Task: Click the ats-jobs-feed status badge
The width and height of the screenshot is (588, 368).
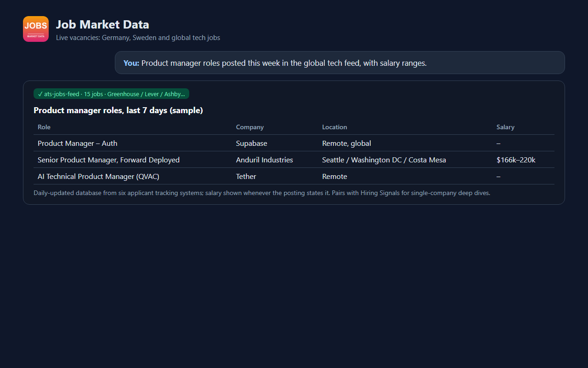Action: pyautogui.click(x=111, y=94)
